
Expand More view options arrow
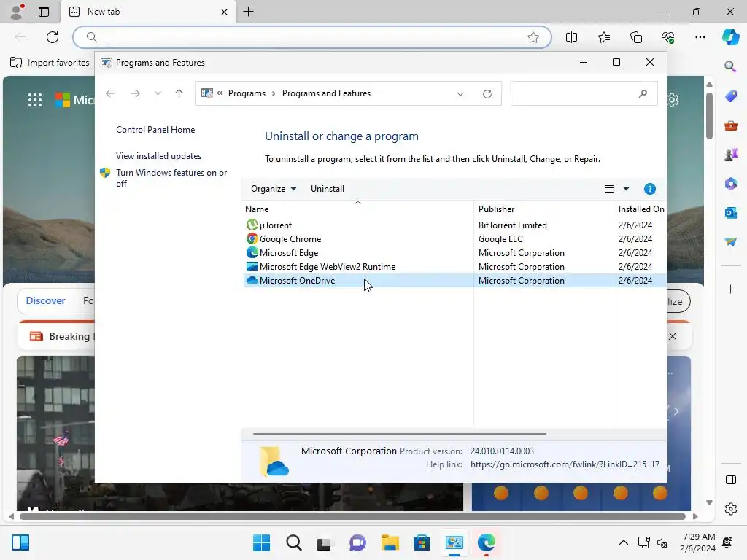[626, 189]
